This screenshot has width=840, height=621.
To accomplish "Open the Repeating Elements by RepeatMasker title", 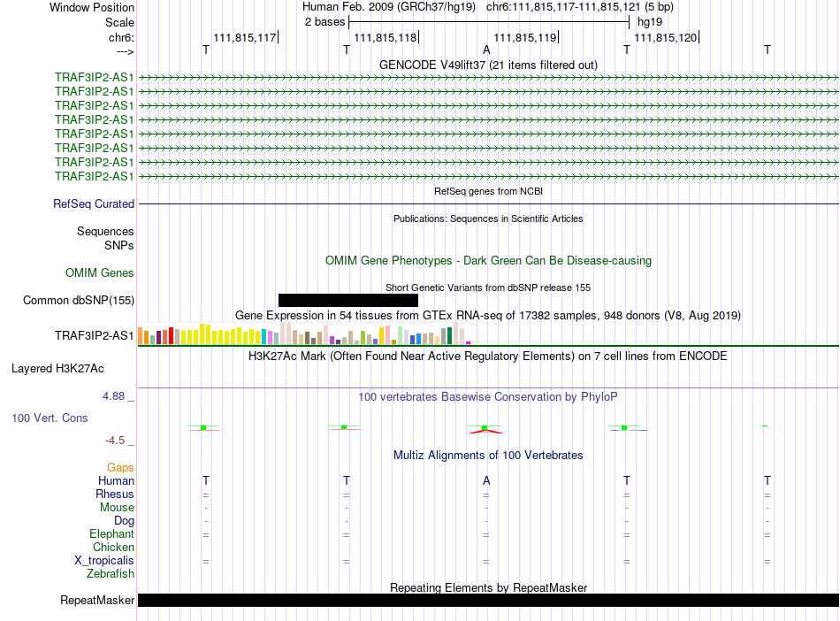I will click(488, 587).
